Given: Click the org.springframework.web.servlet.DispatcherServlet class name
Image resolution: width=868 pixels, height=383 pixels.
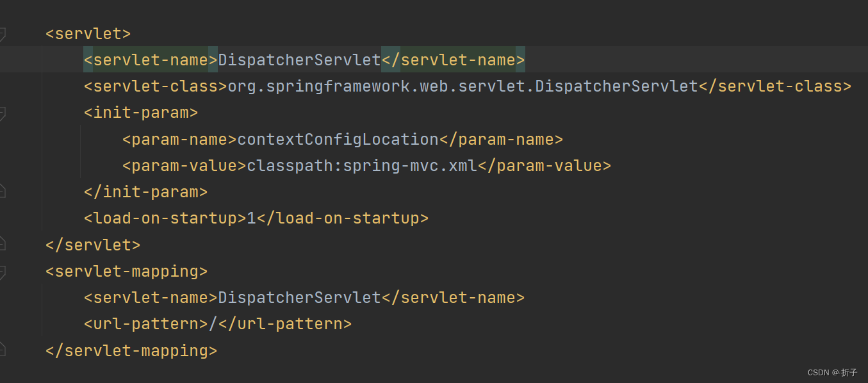Looking at the screenshot, I should pos(463,86).
